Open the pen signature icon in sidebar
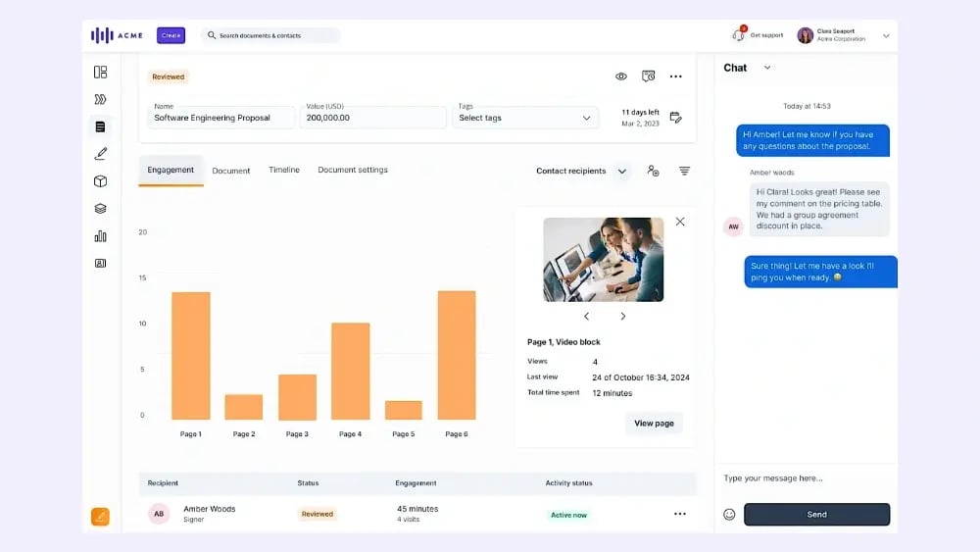 tap(100, 154)
